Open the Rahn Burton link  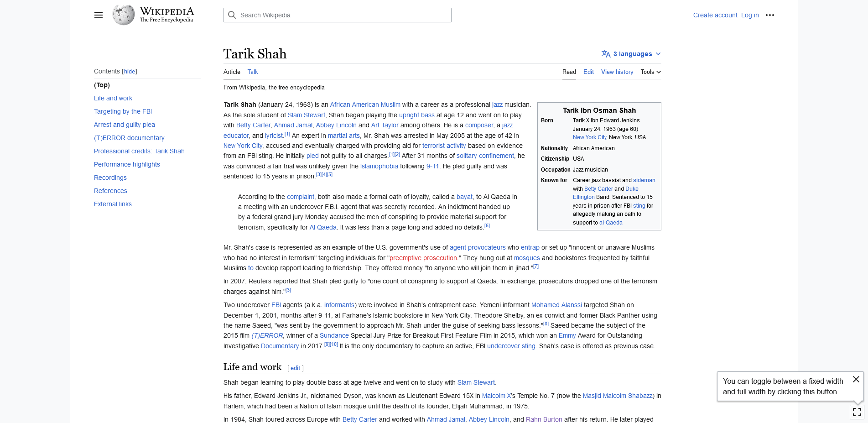point(544,419)
